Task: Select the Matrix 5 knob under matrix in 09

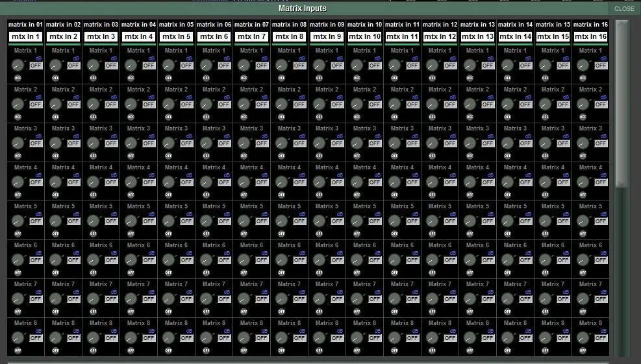Action: [319, 221]
